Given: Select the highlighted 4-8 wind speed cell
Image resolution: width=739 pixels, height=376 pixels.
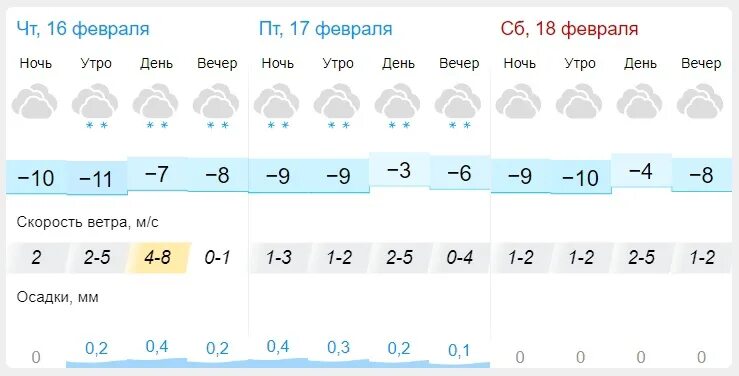Looking at the screenshot, I should point(157,258).
